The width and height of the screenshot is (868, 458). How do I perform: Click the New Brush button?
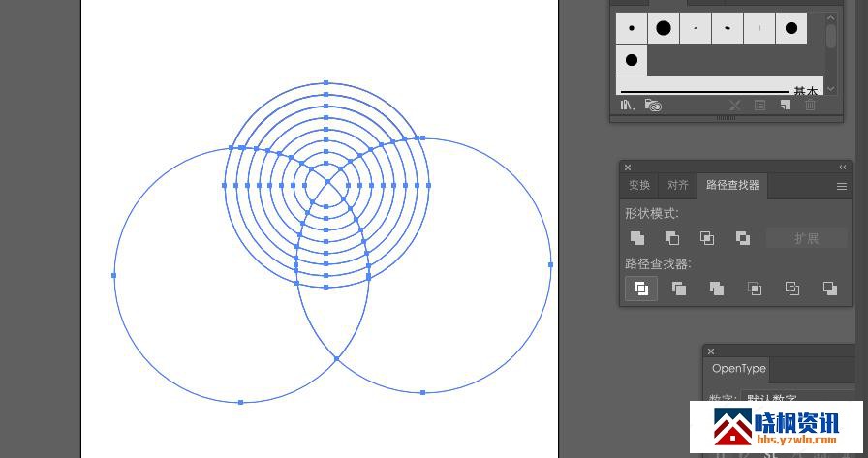tap(786, 105)
